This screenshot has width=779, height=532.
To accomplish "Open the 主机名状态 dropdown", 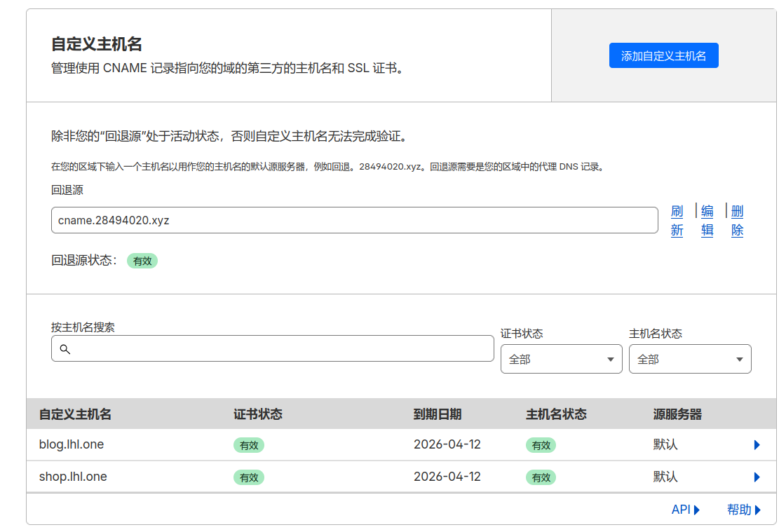I will tap(689, 359).
